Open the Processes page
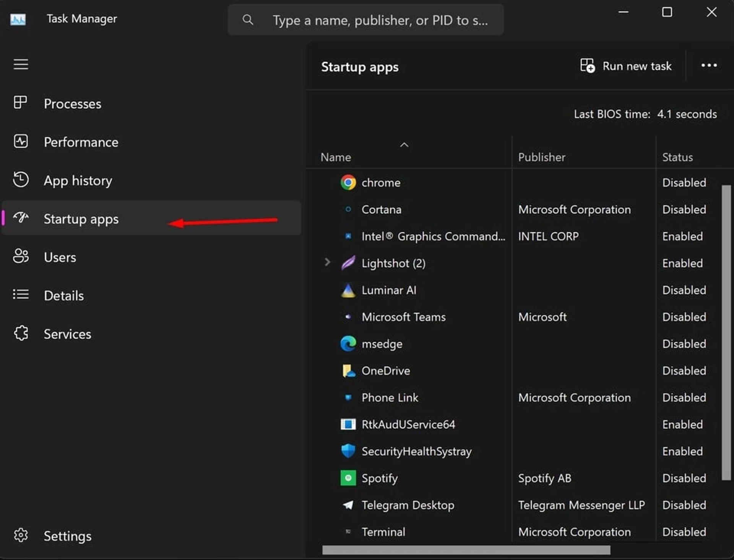 (152, 104)
